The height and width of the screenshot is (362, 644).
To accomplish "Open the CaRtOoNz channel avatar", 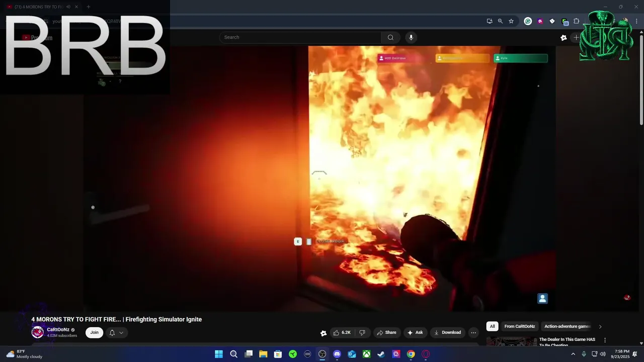I will 38,332.
